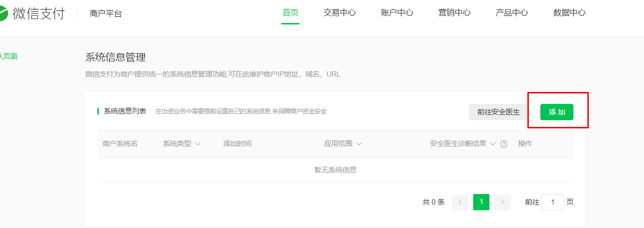Image resolution: width=644 pixels, height=228 pixels.
Task: Click the green sidebar link on the left
Action: pos(8,57)
